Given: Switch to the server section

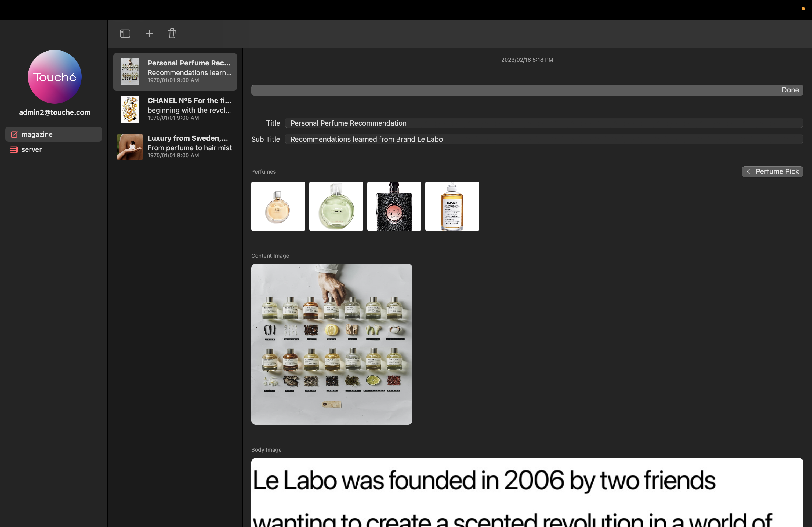Looking at the screenshot, I should click(31, 149).
